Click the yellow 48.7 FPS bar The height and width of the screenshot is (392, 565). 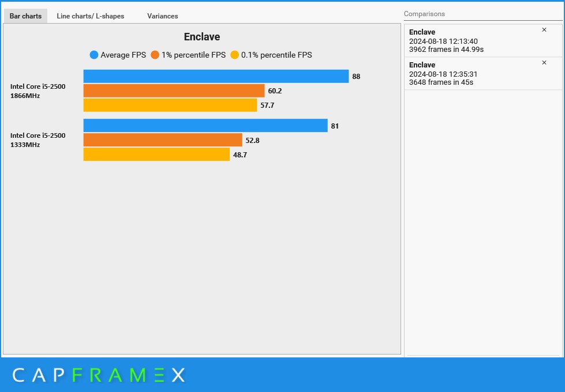[156, 154]
